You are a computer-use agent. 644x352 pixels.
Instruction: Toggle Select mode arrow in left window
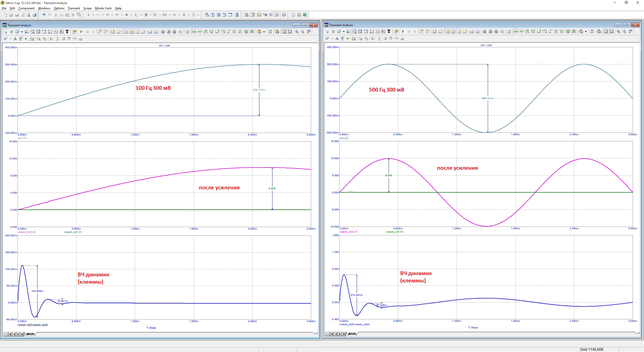[6, 32]
